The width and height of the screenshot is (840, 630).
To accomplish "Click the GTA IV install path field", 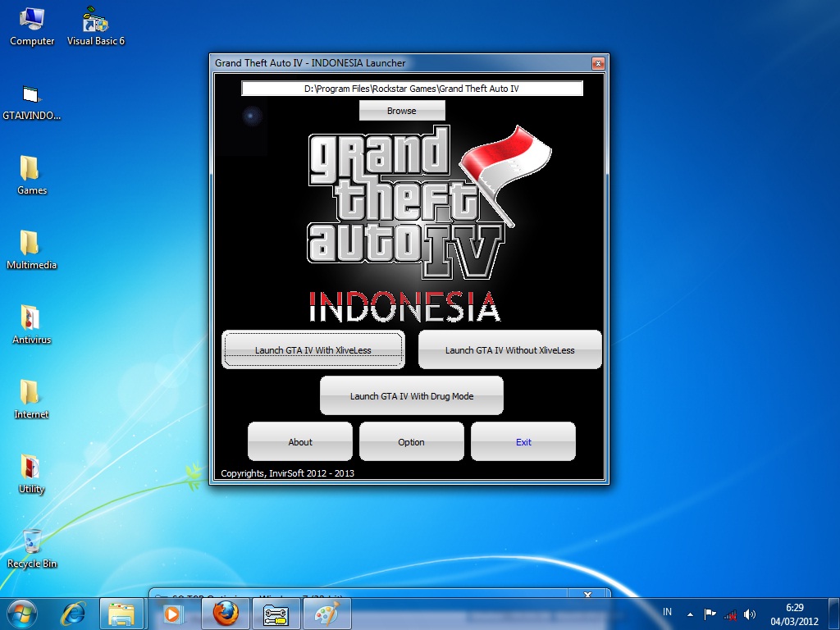I will point(412,89).
